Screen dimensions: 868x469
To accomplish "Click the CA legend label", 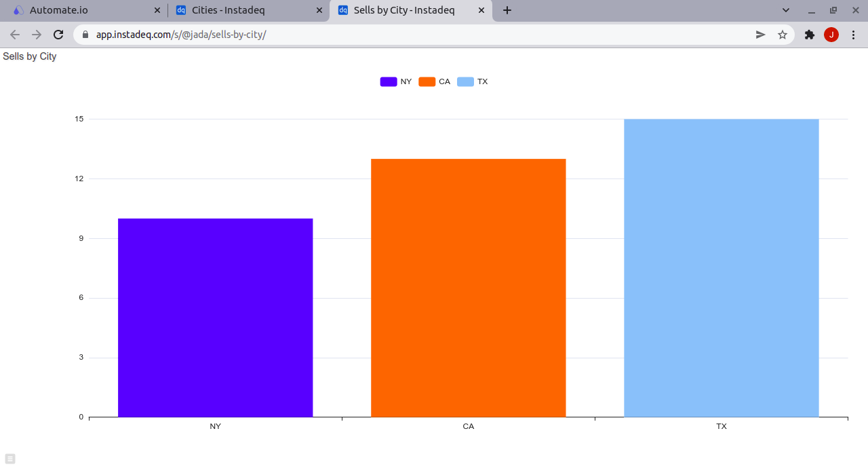I will (445, 81).
